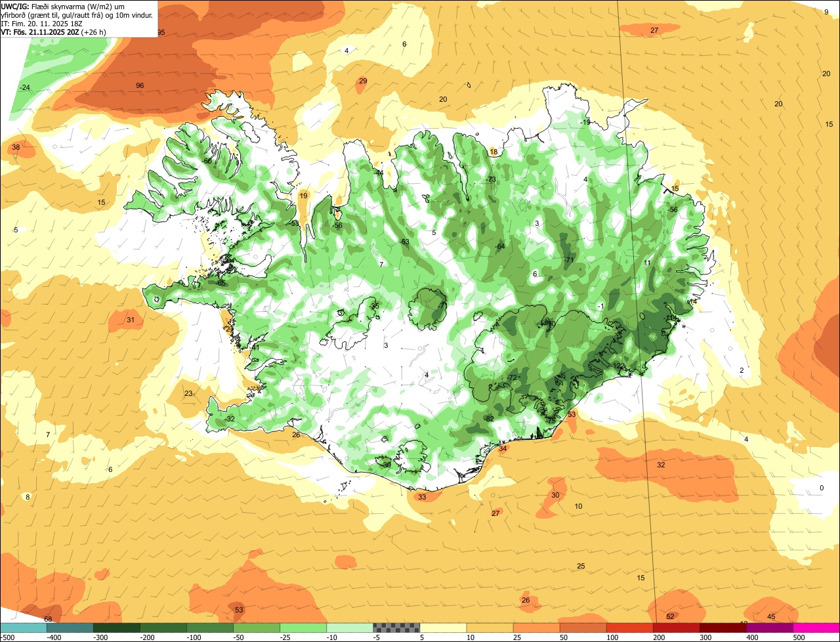Viewport: 840px width, 642px height.
Task: Click the '-72' value on the Vatnajökull glacier
Action: [x=513, y=378]
